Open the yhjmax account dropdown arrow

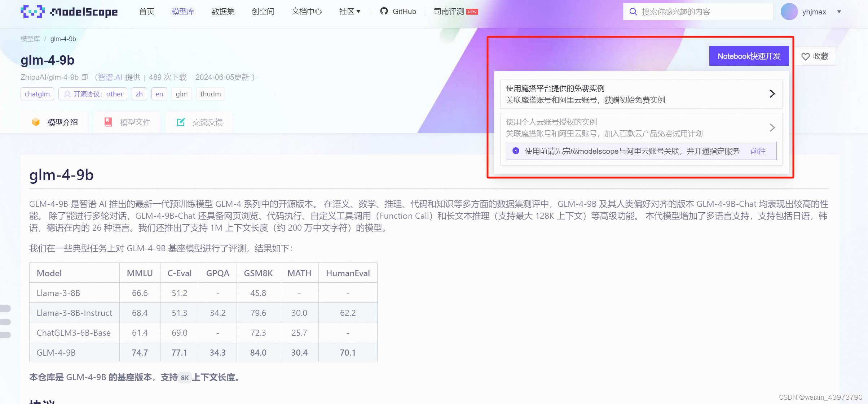point(839,12)
